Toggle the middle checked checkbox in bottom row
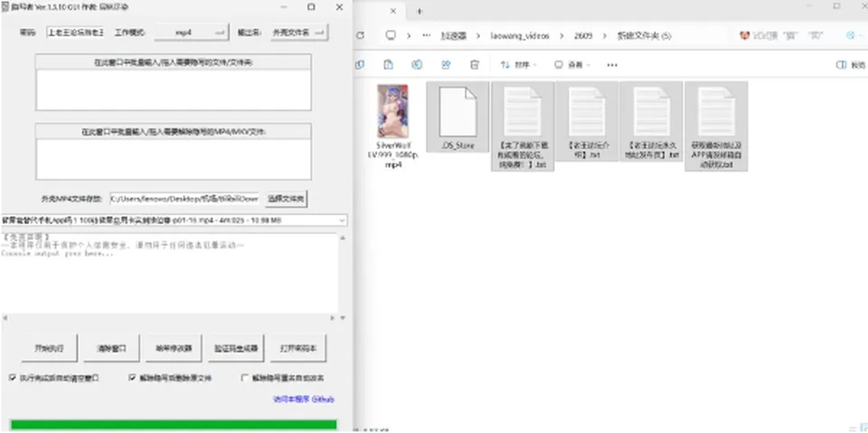Image resolution: width=868 pixels, height=433 pixels. tap(132, 378)
